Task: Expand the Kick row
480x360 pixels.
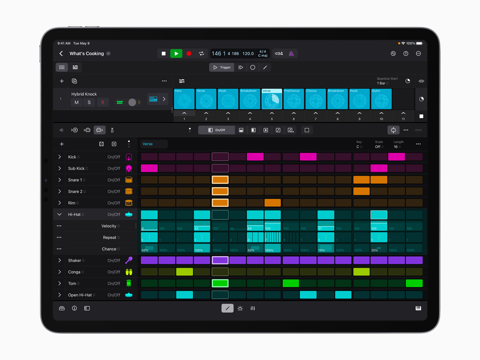Action: click(x=60, y=157)
